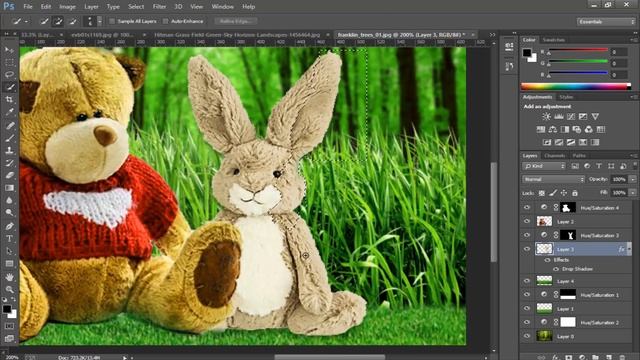
Task: Click the Opacity 100% input field
Action: pos(619,179)
